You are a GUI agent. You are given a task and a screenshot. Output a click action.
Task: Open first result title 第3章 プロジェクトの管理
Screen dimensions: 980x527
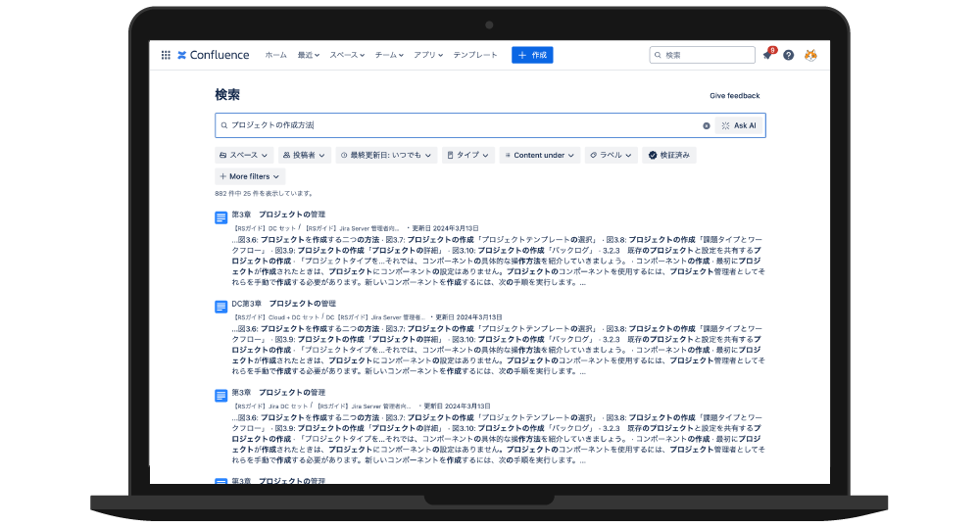coord(278,215)
